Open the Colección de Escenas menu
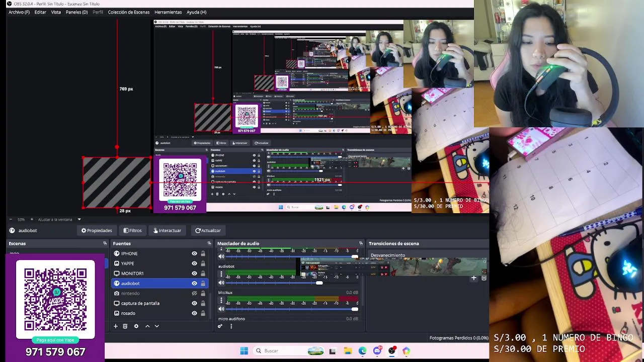 [128, 12]
